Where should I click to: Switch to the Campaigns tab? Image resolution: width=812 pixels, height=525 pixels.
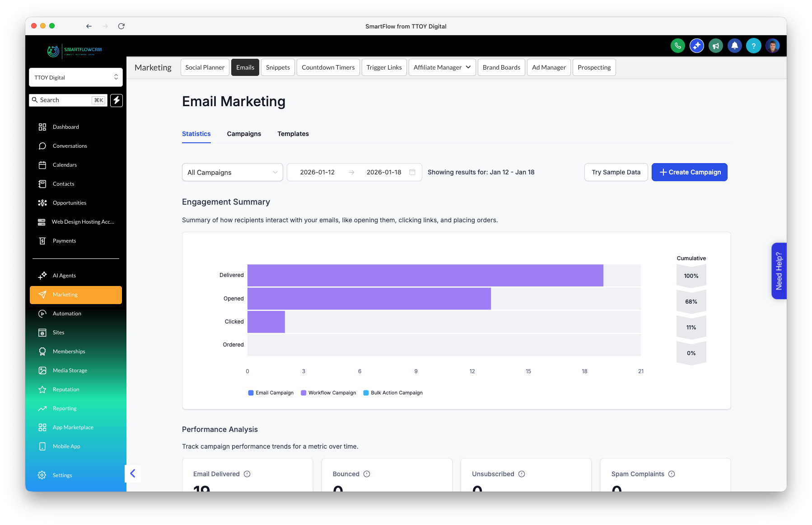point(244,134)
